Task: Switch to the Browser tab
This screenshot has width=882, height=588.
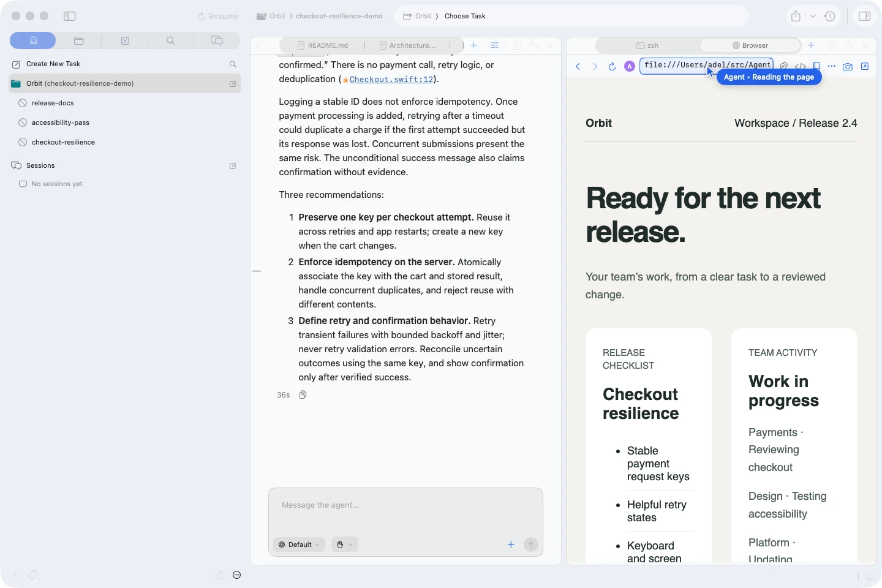Action: point(750,45)
